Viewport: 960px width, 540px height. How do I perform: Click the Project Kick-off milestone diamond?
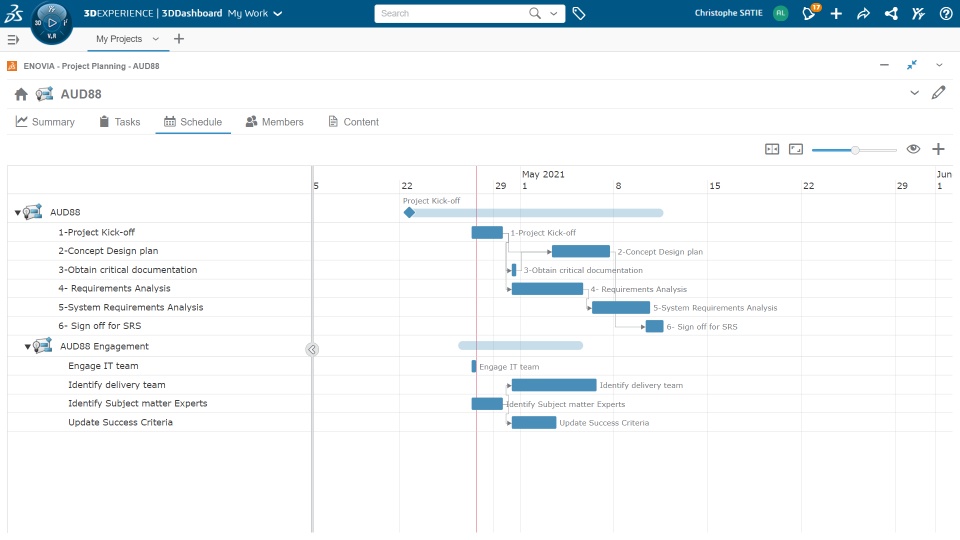[x=410, y=212]
